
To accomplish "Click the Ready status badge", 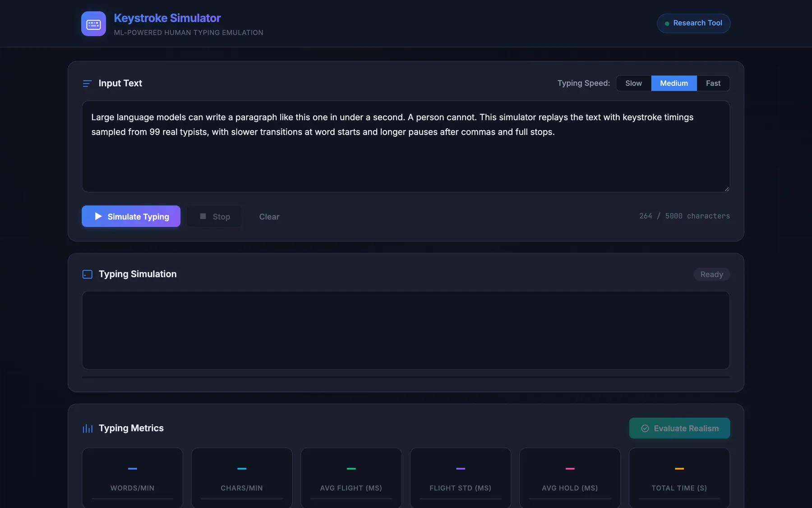I will [x=711, y=275].
